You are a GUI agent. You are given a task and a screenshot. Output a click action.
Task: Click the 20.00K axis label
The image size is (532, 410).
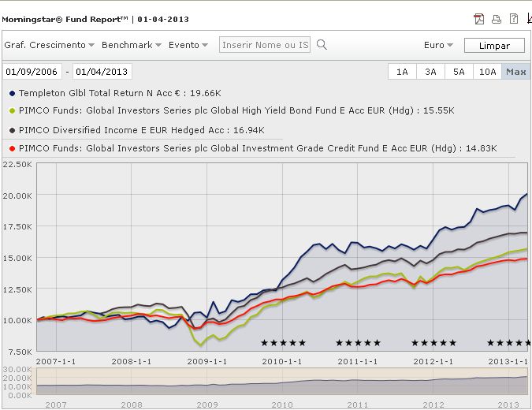point(17,196)
